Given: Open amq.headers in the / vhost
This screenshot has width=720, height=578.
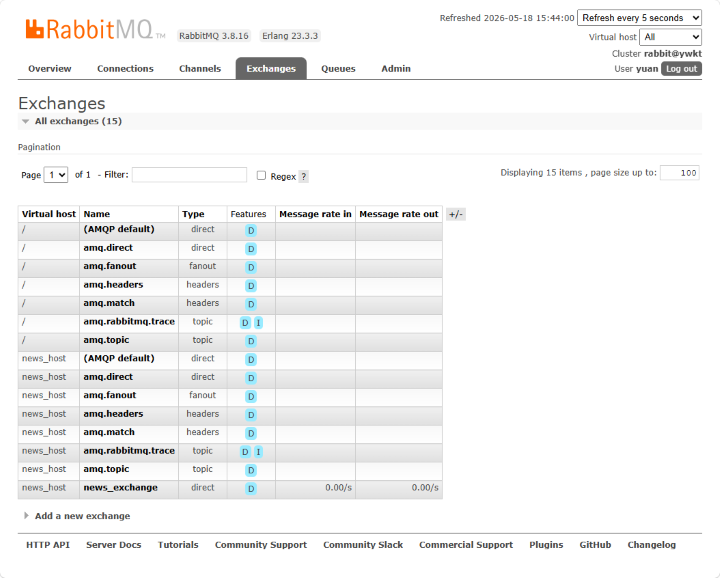Looking at the screenshot, I should coord(113,285).
